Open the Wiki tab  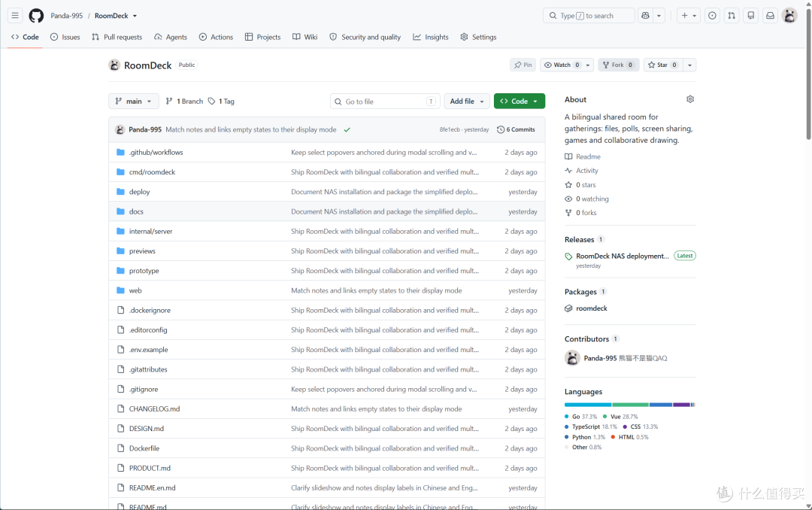pos(305,37)
